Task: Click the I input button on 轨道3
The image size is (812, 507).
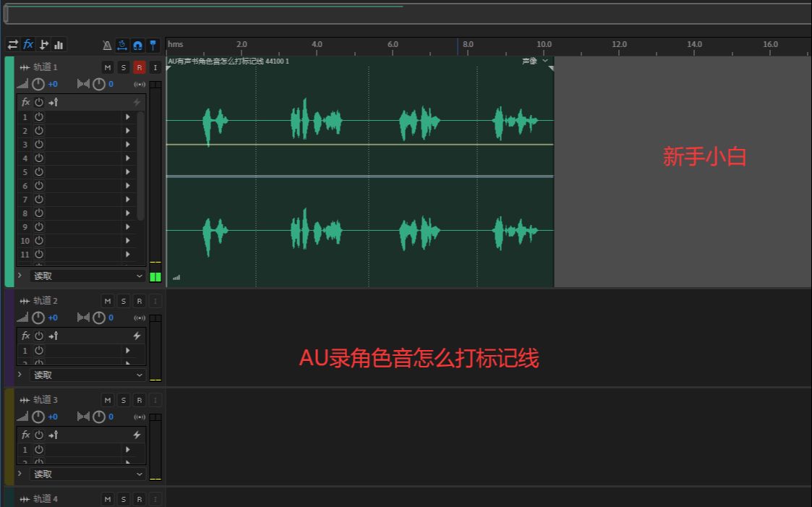Action: [x=155, y=399]
